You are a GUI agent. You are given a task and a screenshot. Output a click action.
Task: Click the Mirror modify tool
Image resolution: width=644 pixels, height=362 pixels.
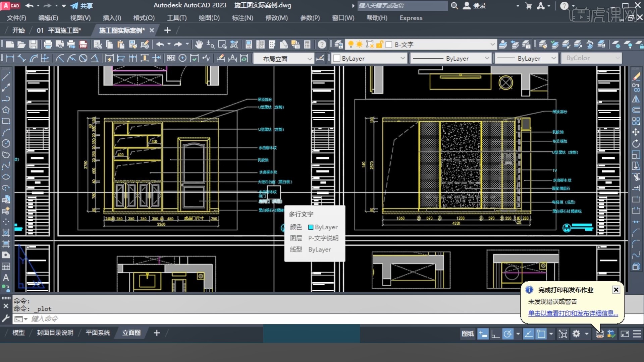point(636,99)
